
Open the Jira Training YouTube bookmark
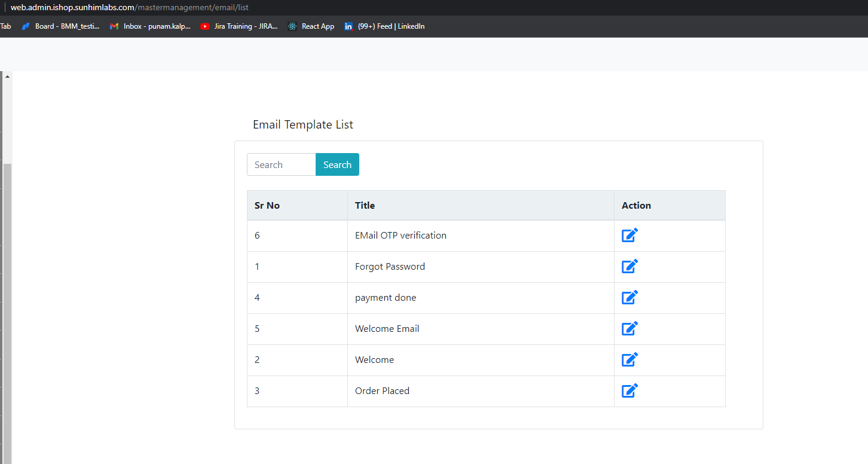239,26
